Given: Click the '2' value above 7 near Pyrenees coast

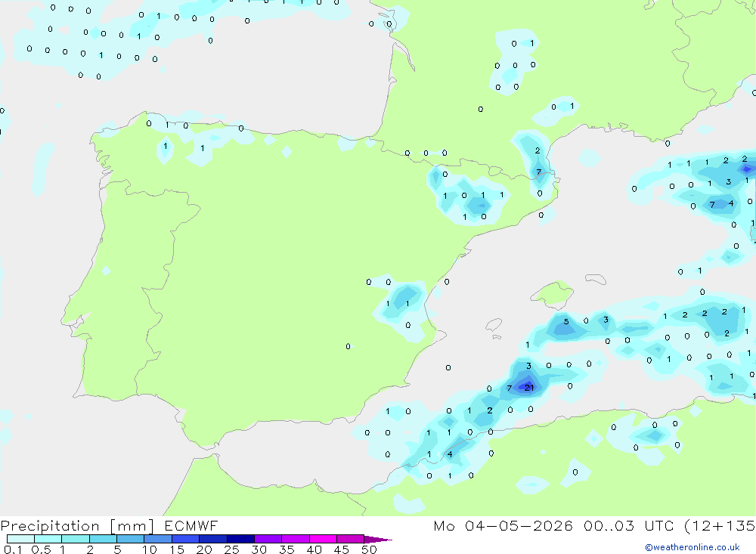Looking at the screenshot, I should point(538,151).
